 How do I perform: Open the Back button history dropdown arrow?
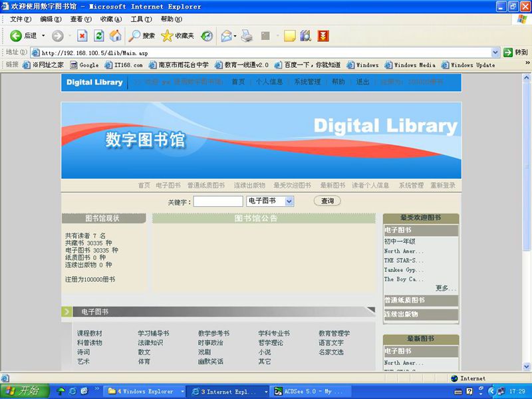tap(44, 36)
